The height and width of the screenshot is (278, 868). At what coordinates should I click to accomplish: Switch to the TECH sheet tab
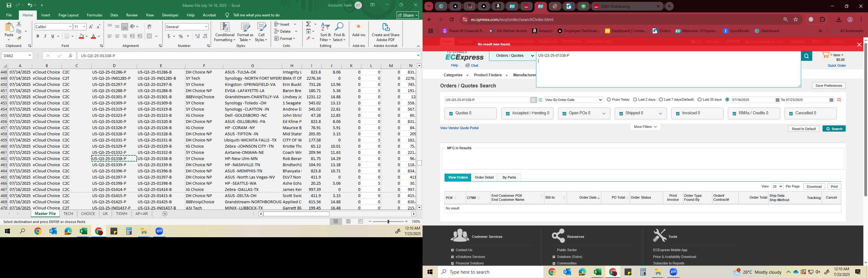[x=68, y=214]
